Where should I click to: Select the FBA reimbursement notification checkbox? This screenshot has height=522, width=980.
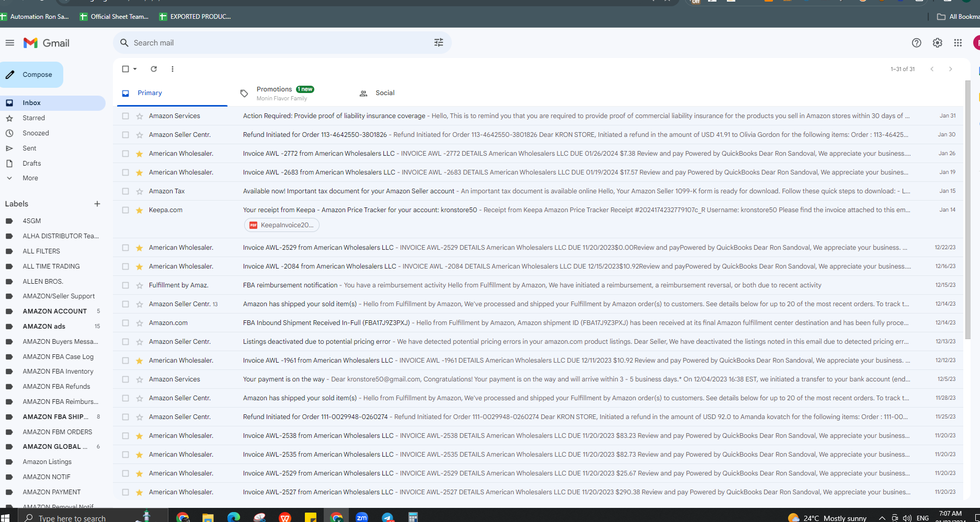(126, 285)
